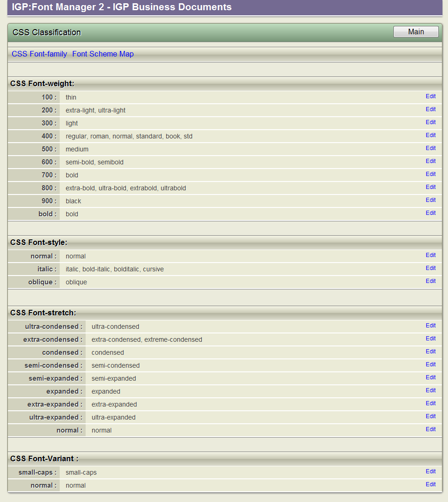The image size is (448, 502).
Task: Edit the ultra-condensed font-stretch row
Action: coord(430,326)
